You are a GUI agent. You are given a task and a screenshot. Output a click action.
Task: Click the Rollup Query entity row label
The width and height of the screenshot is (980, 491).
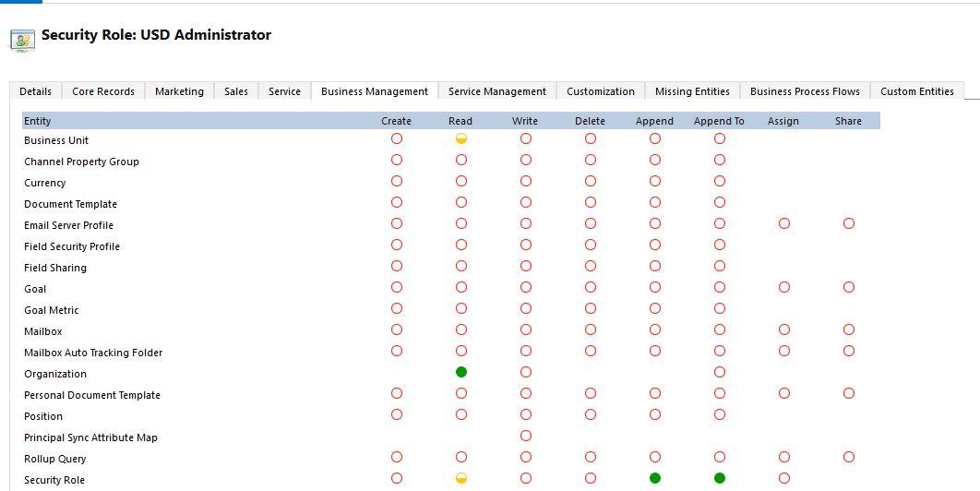55,459
